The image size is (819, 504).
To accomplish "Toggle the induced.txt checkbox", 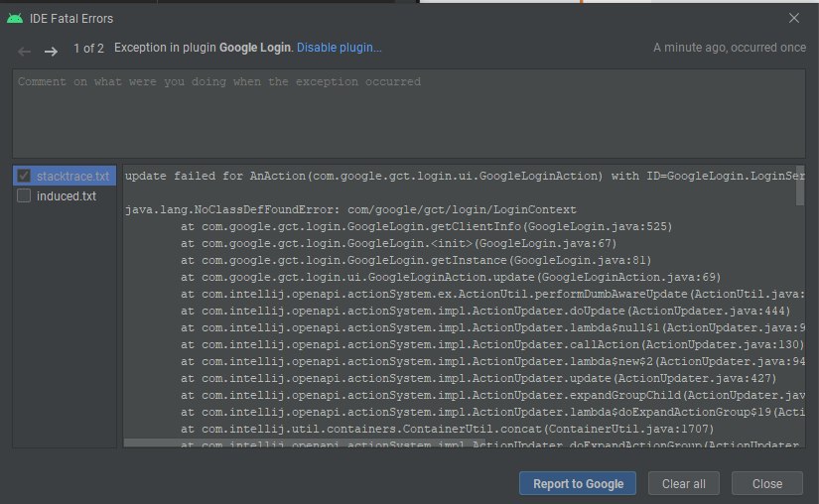I will (x=24, y=195).
